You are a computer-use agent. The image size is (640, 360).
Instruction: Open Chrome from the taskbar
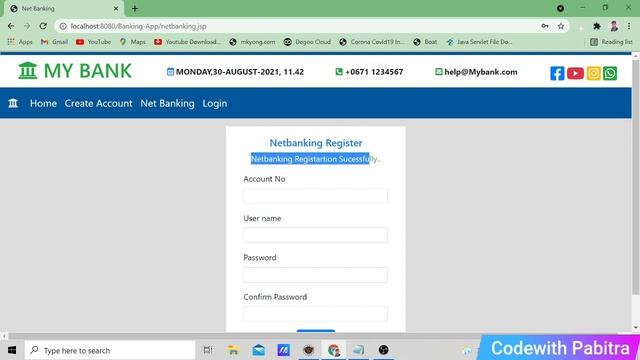(x=333, y=350)
